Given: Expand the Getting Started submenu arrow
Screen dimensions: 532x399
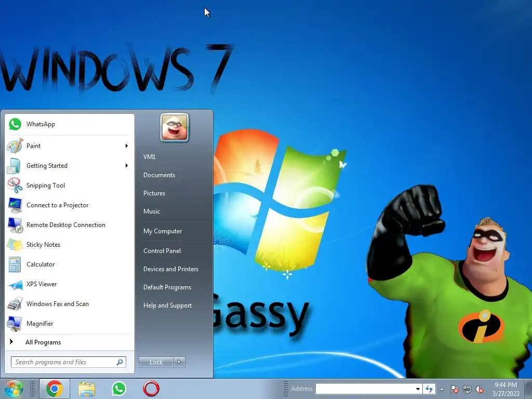Looking at the screenshot, I should coord(127,166).
